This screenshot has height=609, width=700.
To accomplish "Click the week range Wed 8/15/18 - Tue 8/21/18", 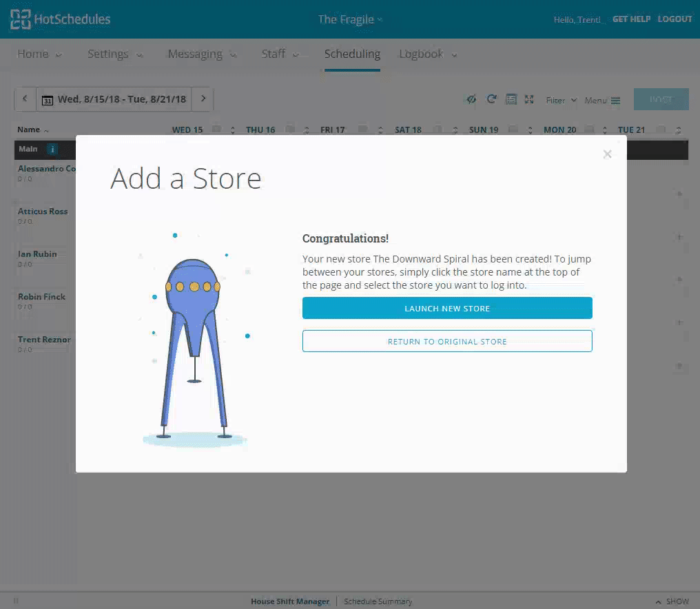I will 121,99.
